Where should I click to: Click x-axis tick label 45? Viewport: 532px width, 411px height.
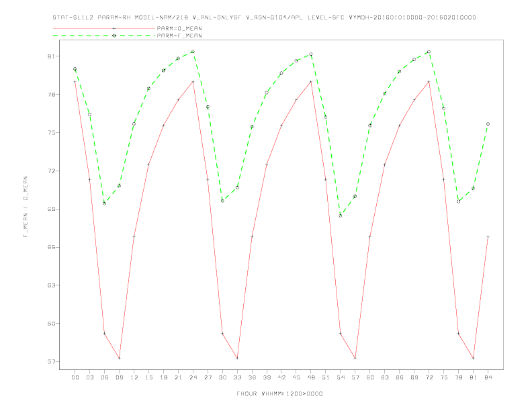tap(296, 377)
